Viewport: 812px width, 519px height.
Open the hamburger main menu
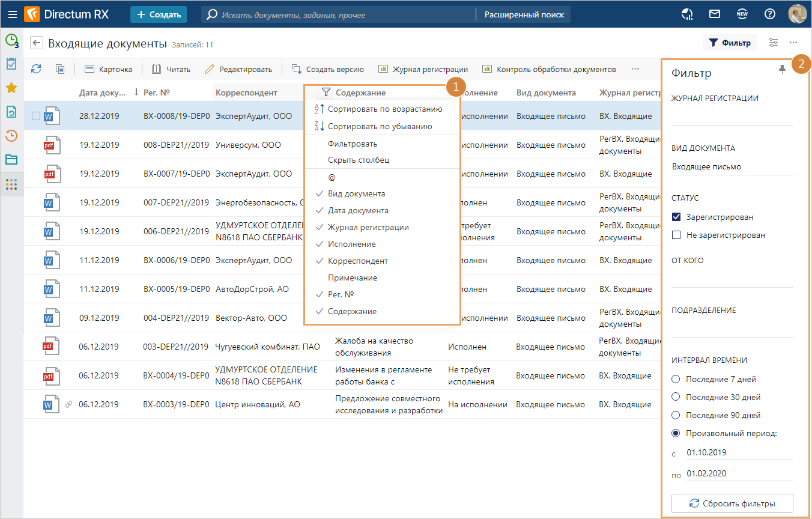click(x=13, y=14)
